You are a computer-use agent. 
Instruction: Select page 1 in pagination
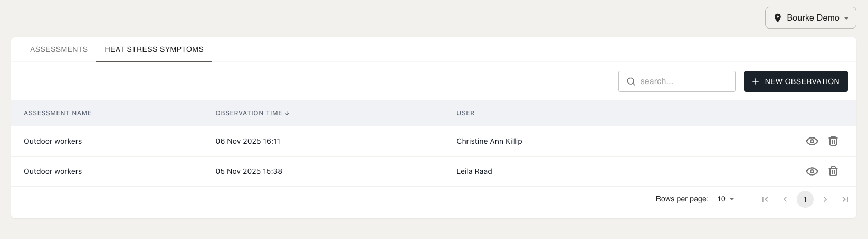[805, 199]
